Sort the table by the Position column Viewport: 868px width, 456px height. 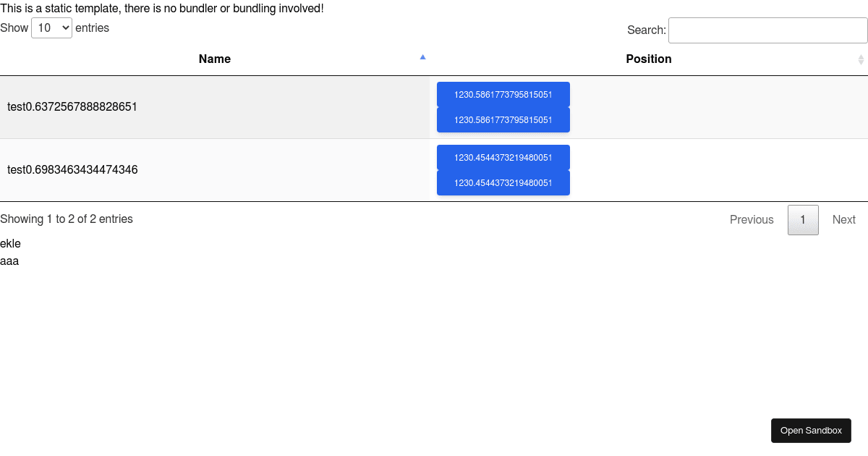[x=649, y=59]
